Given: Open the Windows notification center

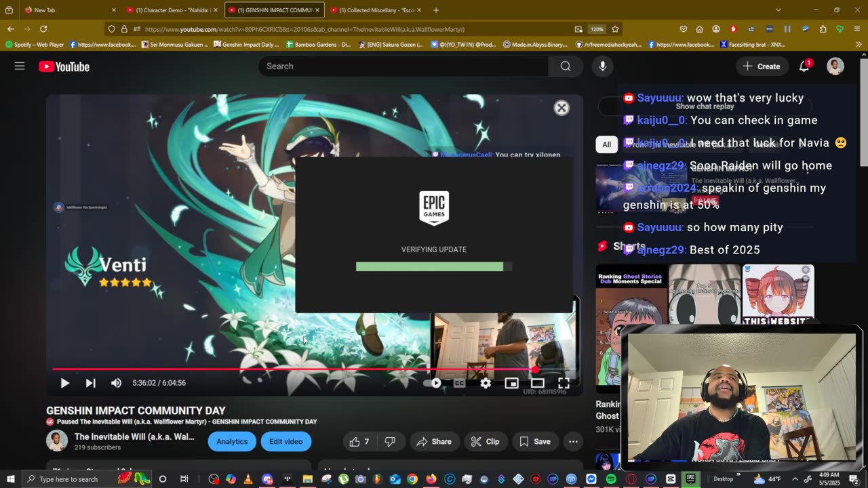Looking at the screenshot, I should coord(854,479).
